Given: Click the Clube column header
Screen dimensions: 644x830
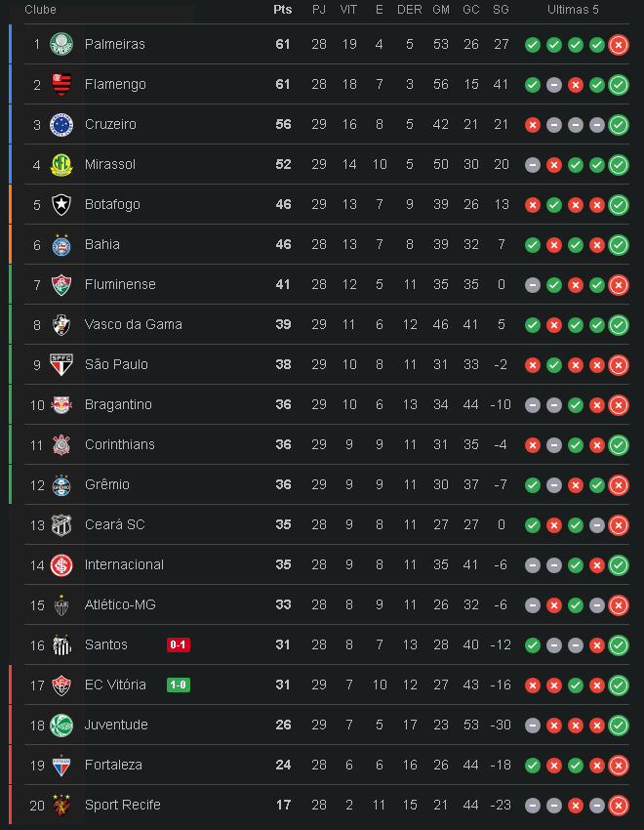Looking at the screenshot, I should pos(40,10).
